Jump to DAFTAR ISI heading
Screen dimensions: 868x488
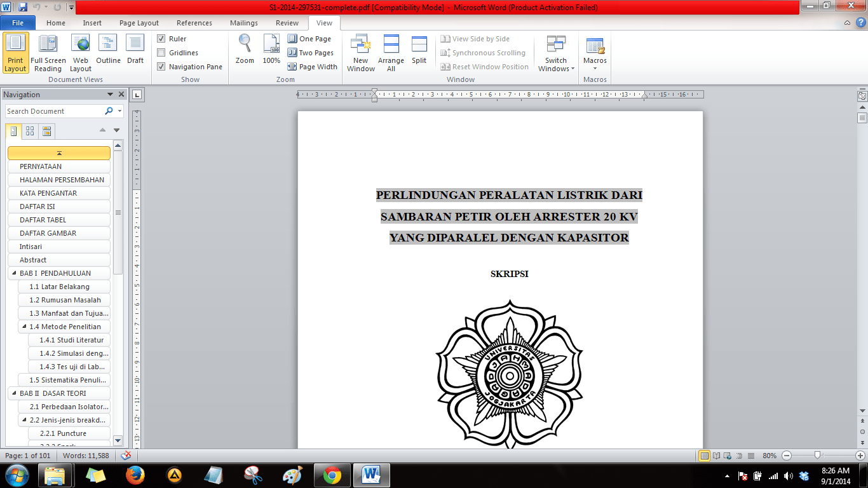click(59, 207)
